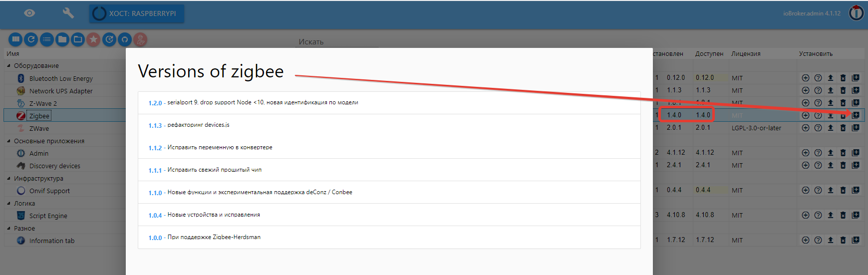Delete adapter trash icon in 0.12.0 row

(x=843, y=78)
